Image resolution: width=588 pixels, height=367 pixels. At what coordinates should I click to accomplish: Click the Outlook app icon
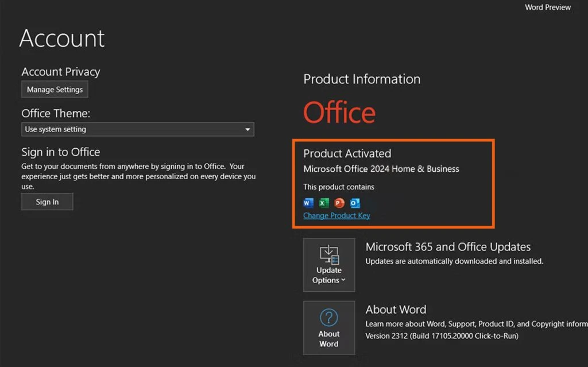(355, 203)
